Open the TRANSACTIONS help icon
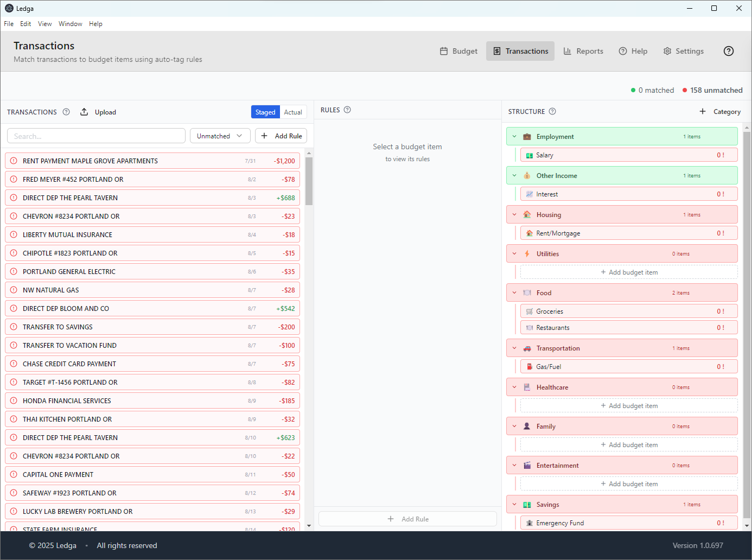Screen dimensions: 752x560 click(x=66, y=112)
